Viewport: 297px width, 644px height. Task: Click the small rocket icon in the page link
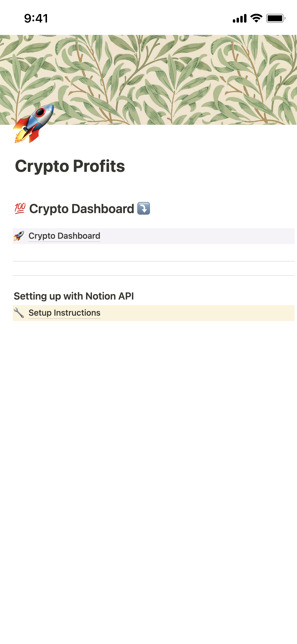click(19, 236)
